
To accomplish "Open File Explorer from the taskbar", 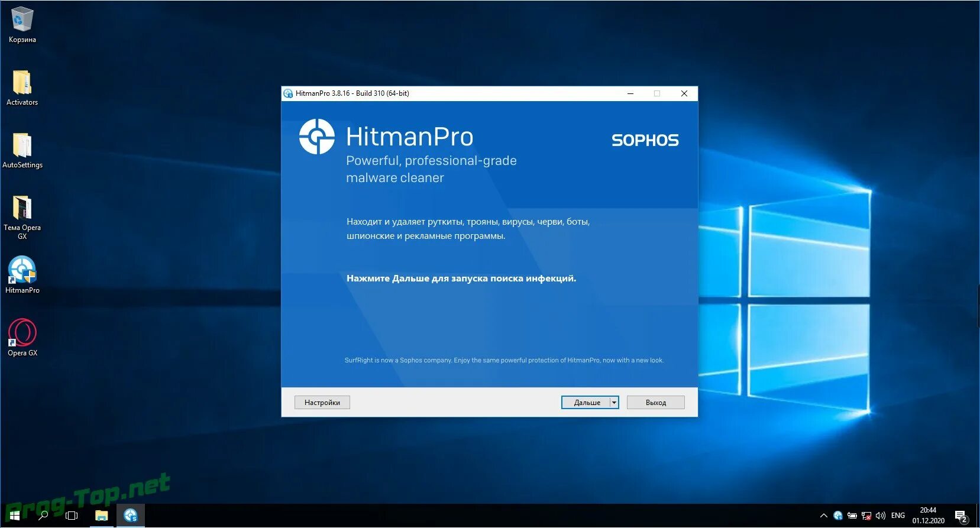I will (x=102, y=516).
